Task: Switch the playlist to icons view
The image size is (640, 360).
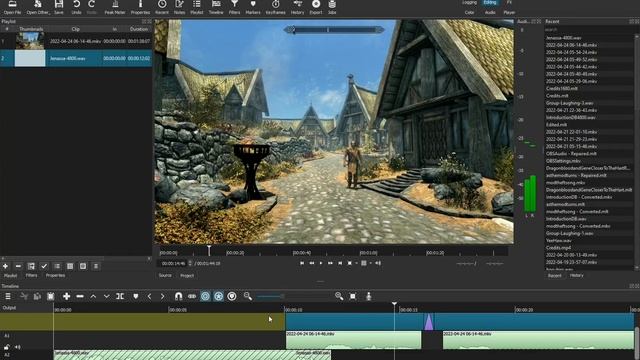Action: [x=83, y=266]
